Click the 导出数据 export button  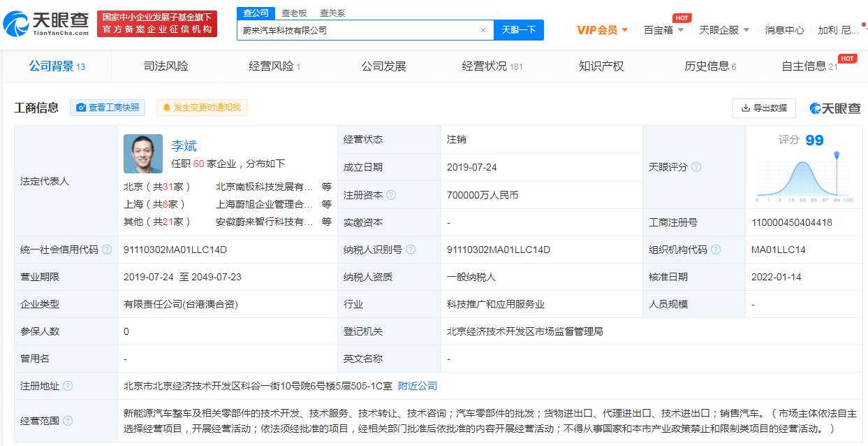pos(764,108)
